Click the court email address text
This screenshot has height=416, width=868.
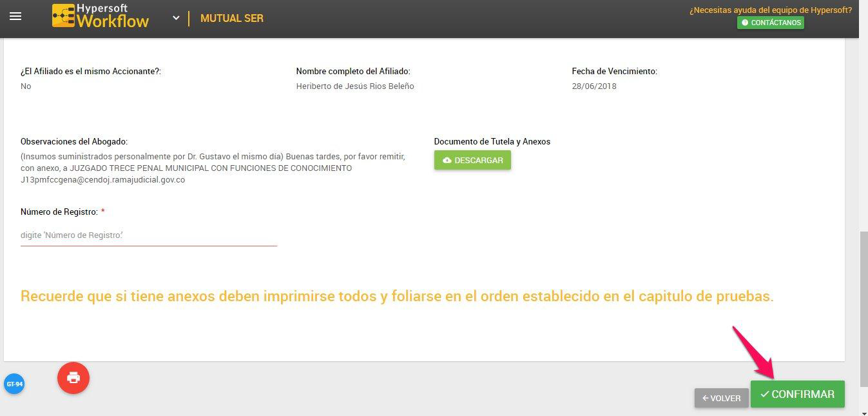click(103, 180)
